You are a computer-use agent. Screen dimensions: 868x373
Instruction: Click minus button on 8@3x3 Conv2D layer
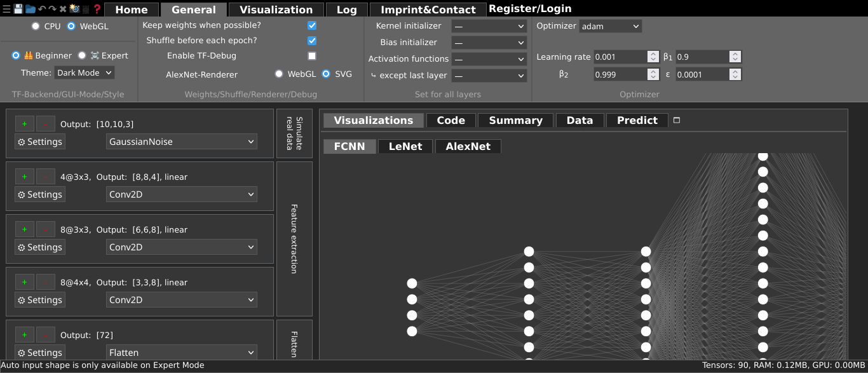click(x=45, y=229)
